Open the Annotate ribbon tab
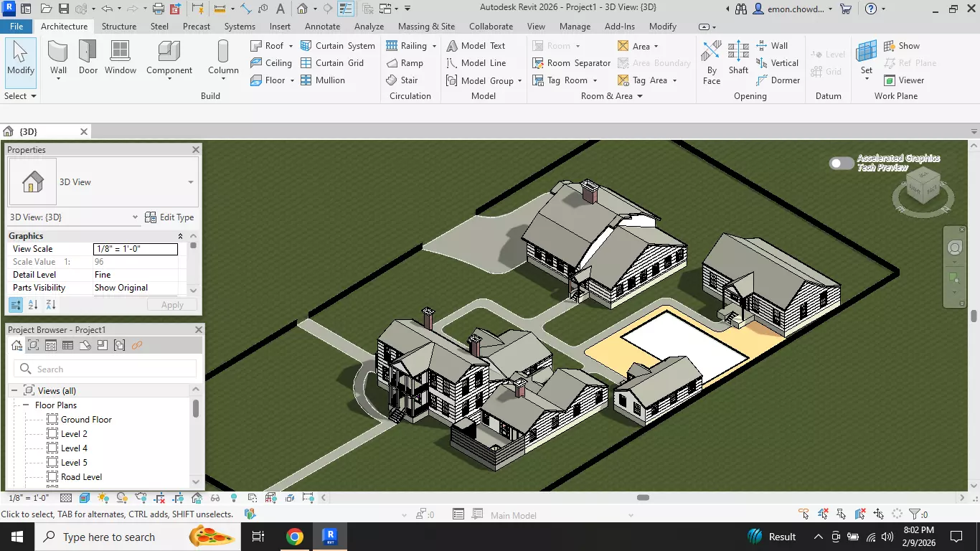 [323, 27]
